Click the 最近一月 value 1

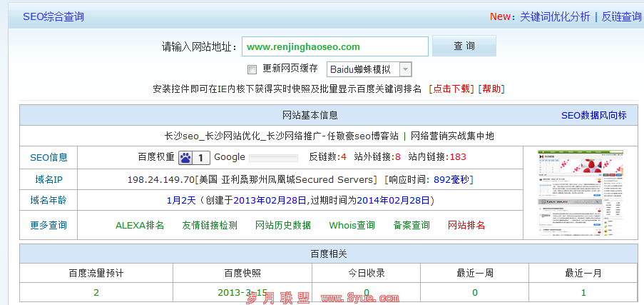point(583,293)
